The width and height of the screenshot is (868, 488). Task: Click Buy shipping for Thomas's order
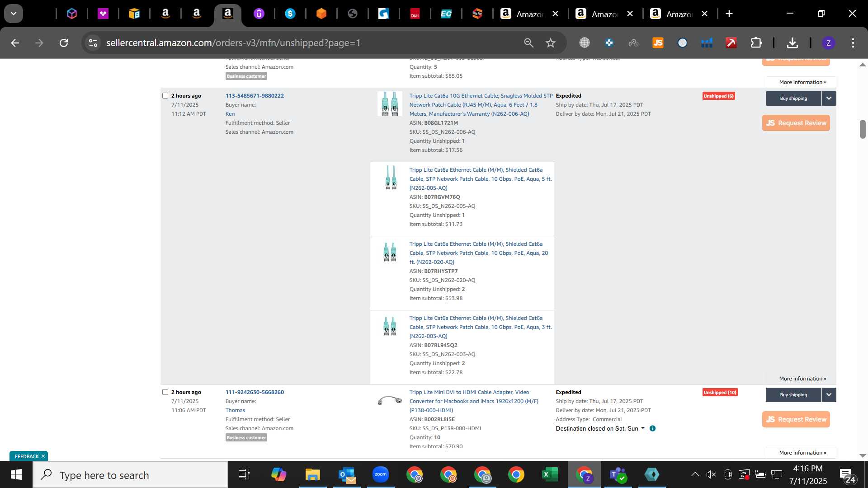(793, 395)
